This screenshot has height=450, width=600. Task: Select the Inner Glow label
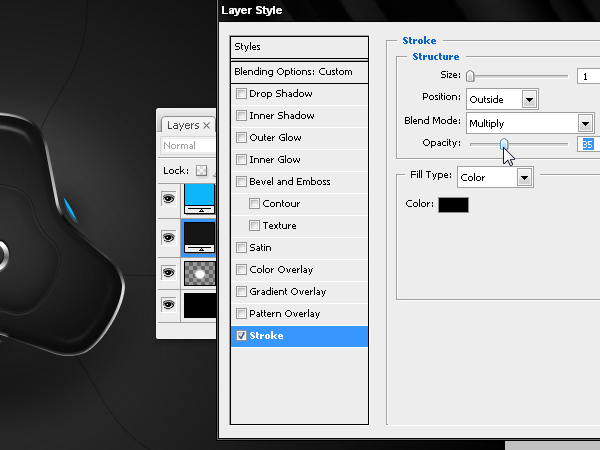click(275, 160)
